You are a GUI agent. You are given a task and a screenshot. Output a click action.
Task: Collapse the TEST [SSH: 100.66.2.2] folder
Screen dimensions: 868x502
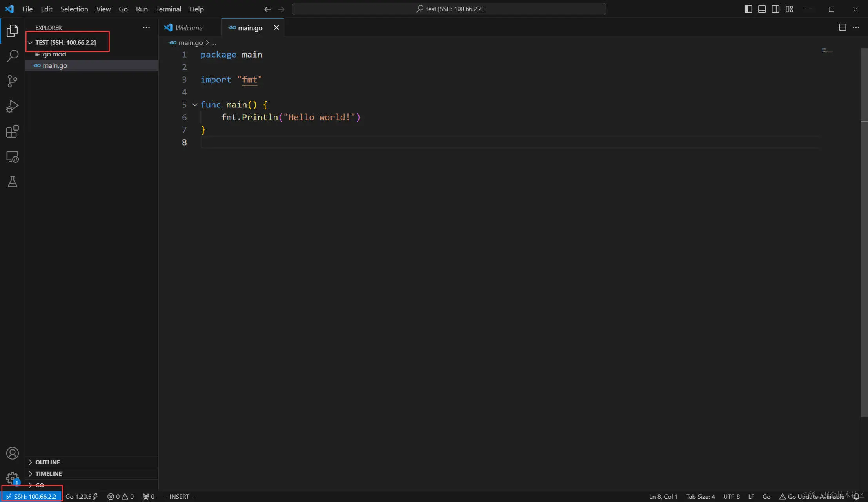click(65, 42)
